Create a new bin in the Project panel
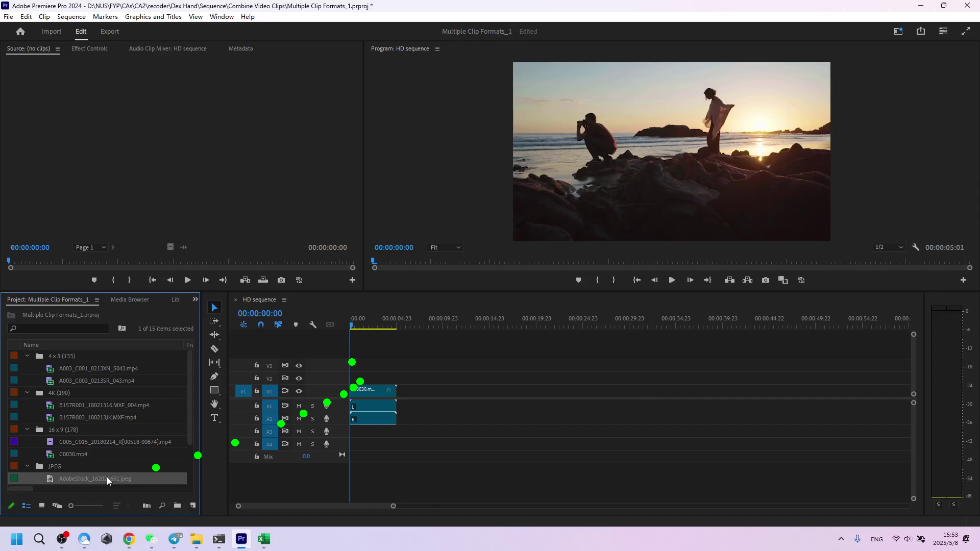Screen dimensions: 980x551 (177, 506)
